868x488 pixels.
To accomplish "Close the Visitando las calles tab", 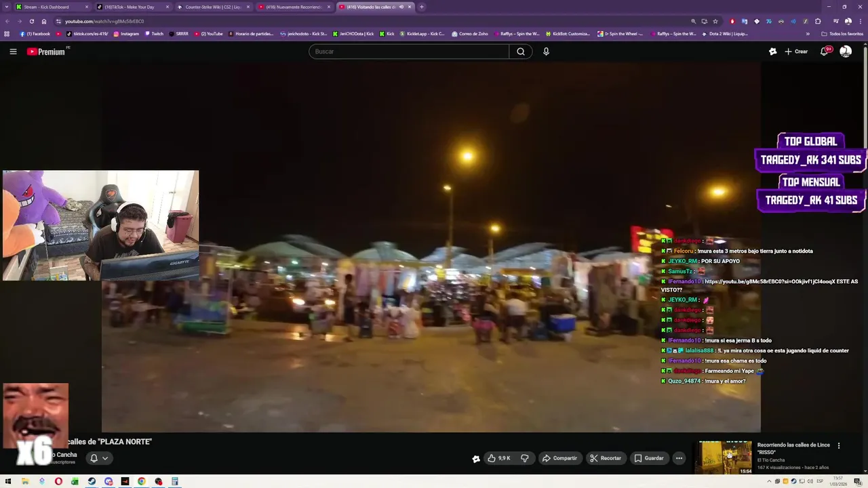I will tap(410, 7).
